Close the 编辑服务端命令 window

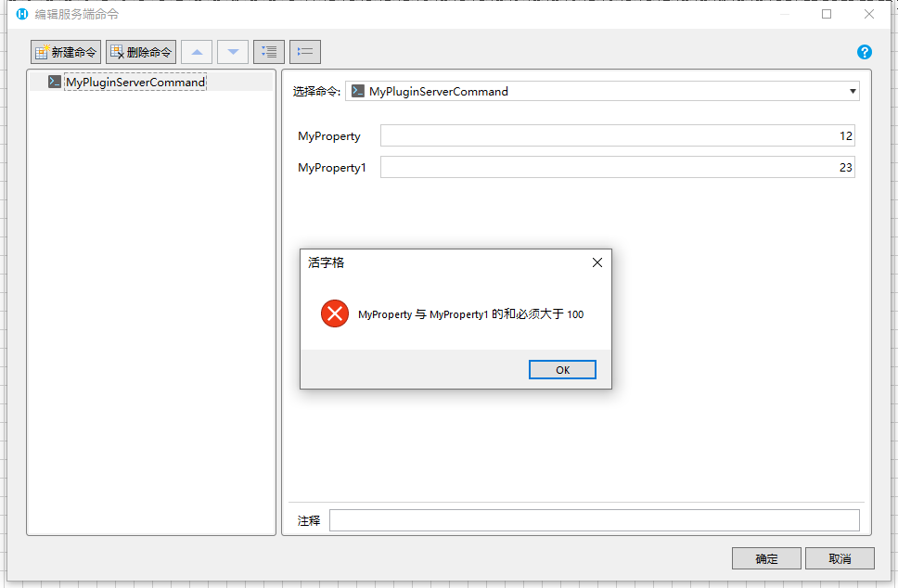869,14
